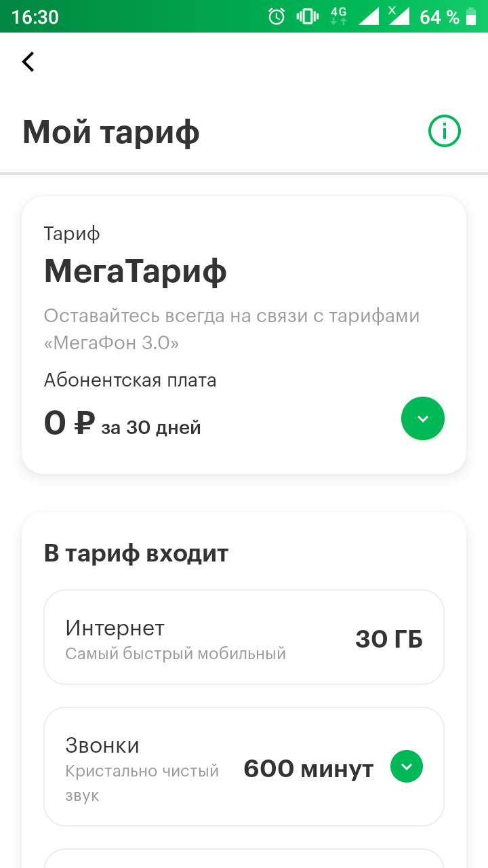
Task: Tap the 0 ₽ за 30 дней price
Action: 123,424
